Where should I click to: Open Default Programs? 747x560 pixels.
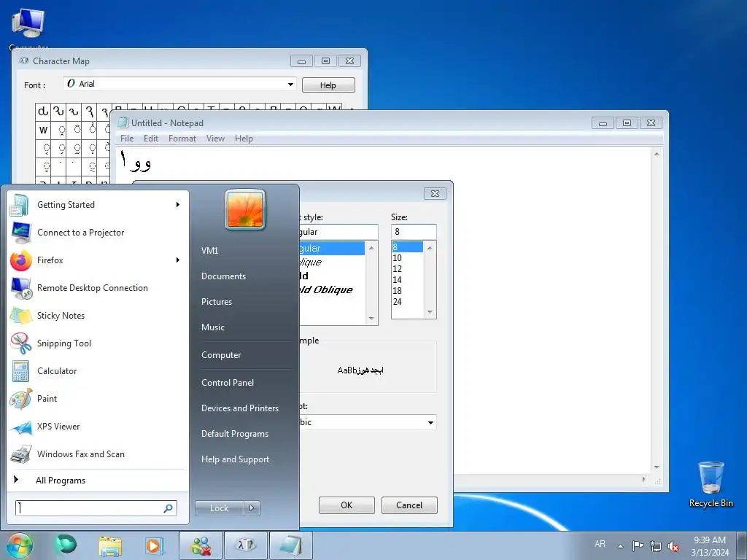point(234,434)
